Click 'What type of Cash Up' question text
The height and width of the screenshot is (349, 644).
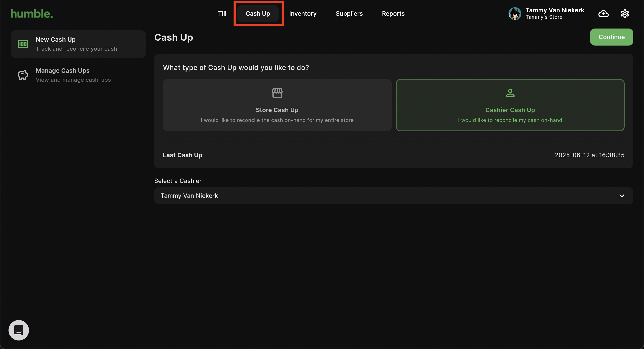[236, 68]
